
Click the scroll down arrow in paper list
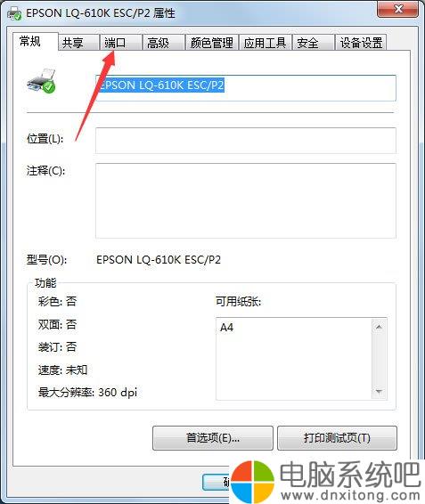click(x=379, y=391)
